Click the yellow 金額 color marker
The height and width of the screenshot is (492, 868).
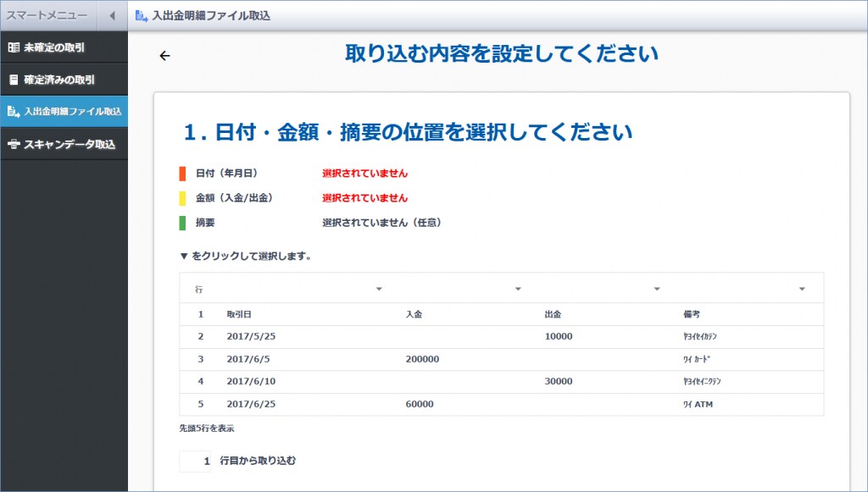pos(183,198)
